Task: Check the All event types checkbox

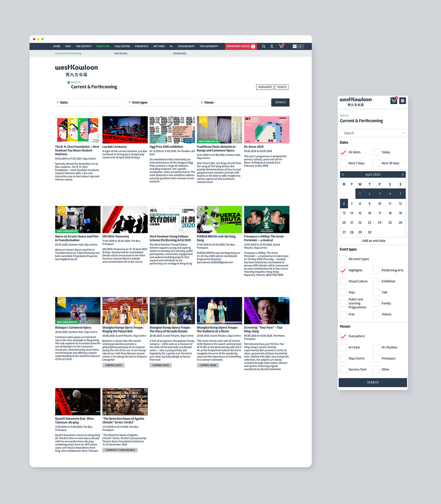Action: tap(343, 259)
